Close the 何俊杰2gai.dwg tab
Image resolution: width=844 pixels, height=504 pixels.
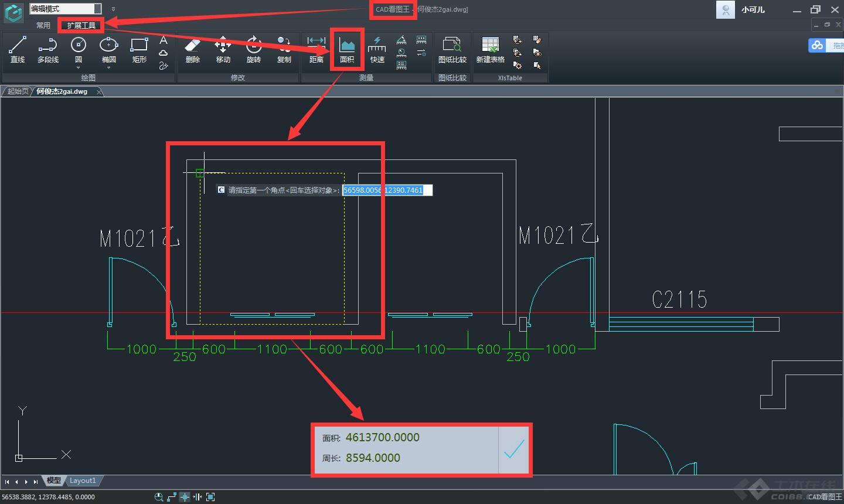click(x=98, y=91)
